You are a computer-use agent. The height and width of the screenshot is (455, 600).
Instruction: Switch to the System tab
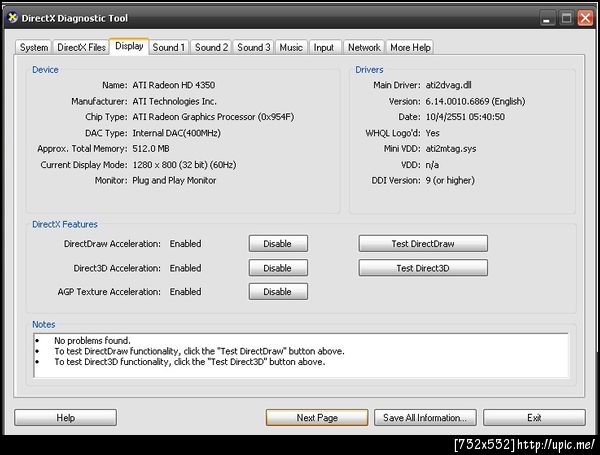[x=34, y=47]
